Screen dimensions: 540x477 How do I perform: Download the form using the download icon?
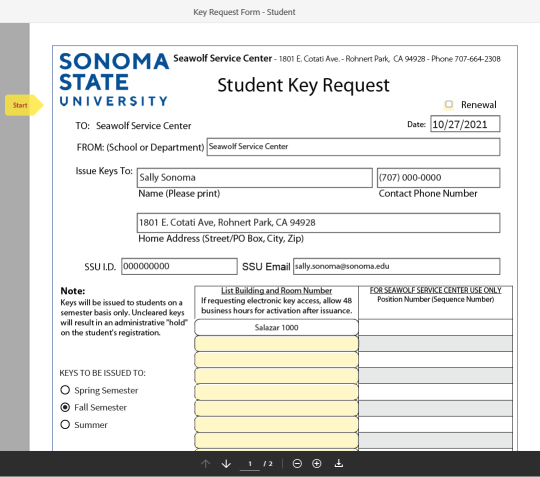[x=339, y=463]
